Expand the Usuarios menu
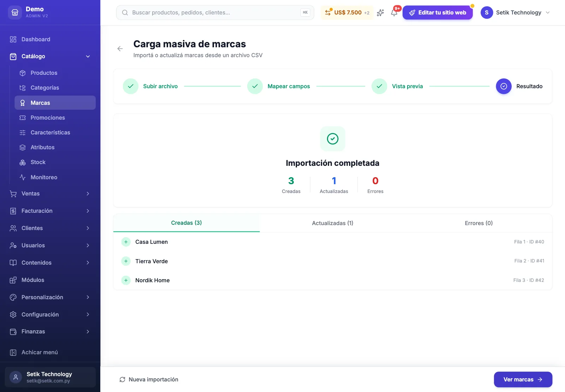The width and height of the screenshot is (565, 392). 50,245
